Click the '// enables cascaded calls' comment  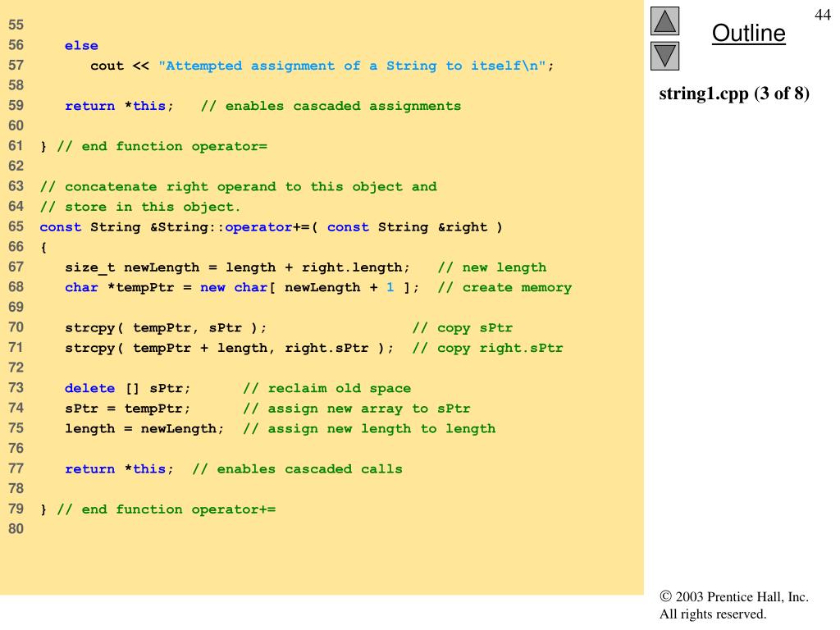pos(297,469)
